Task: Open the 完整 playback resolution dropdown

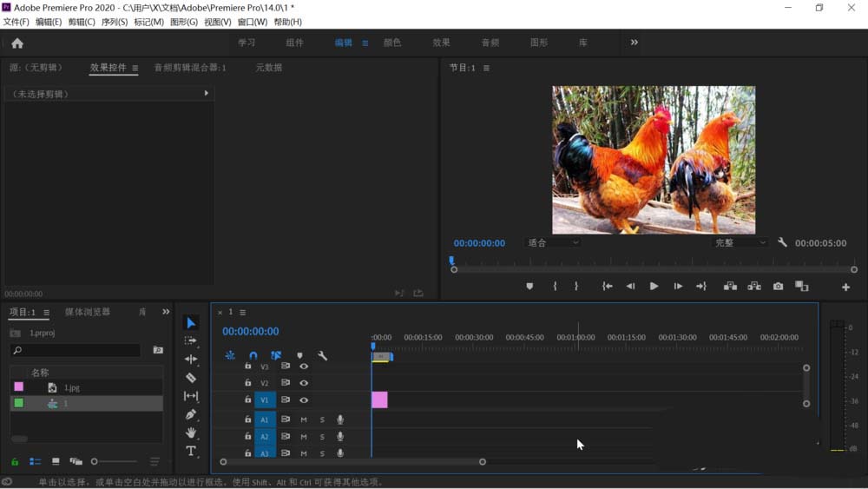Action: 740,243
